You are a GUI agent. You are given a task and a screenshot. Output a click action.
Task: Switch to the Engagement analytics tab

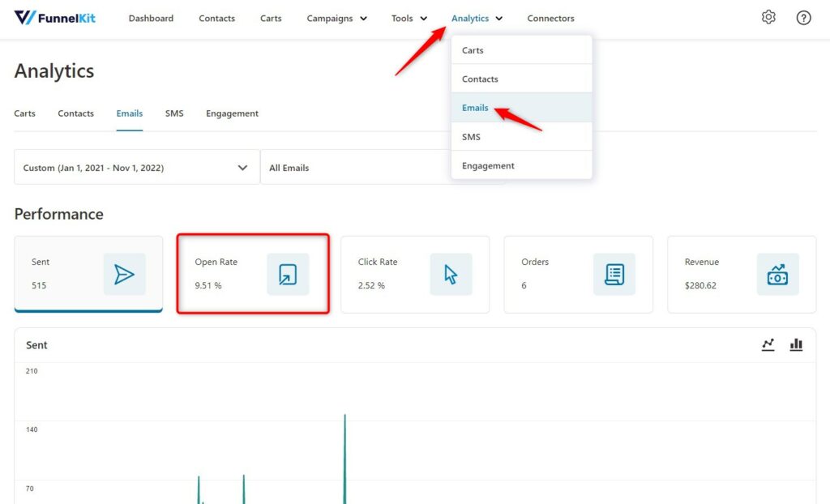point(233,113)
